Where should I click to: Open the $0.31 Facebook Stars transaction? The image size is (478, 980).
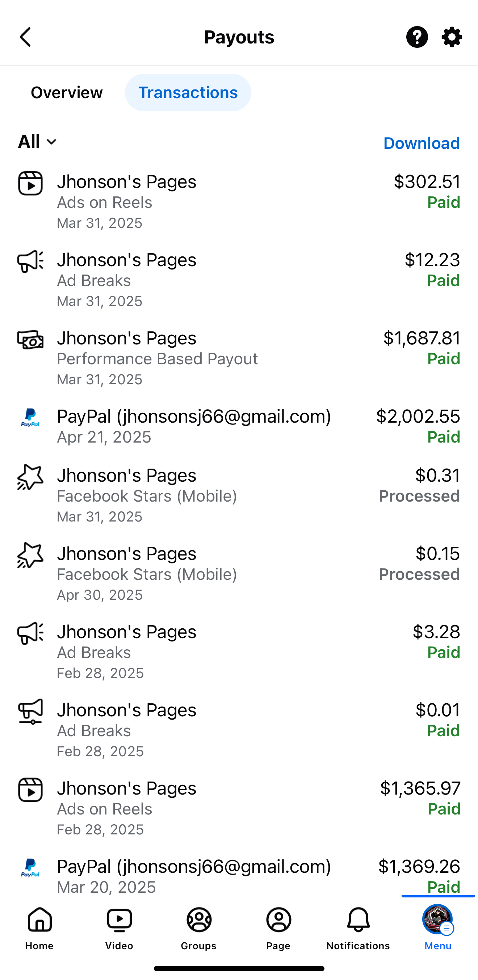pyautogui.click(x=239, y=495)
